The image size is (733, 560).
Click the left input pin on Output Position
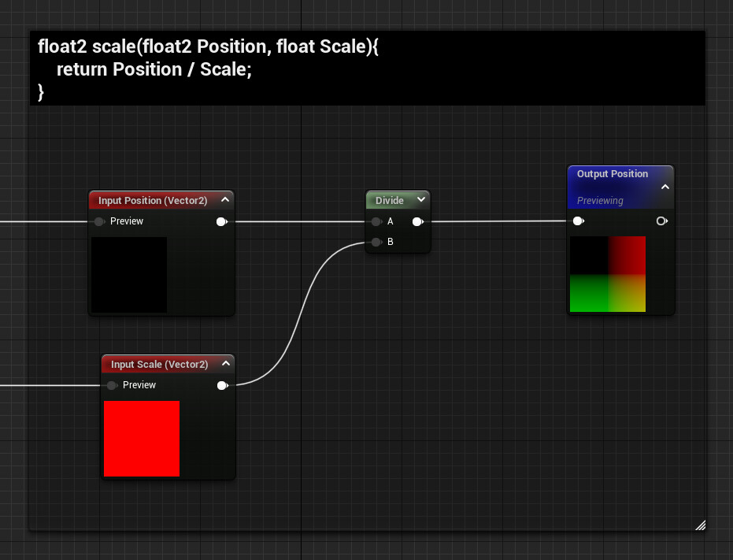click(x=579, y=221)
